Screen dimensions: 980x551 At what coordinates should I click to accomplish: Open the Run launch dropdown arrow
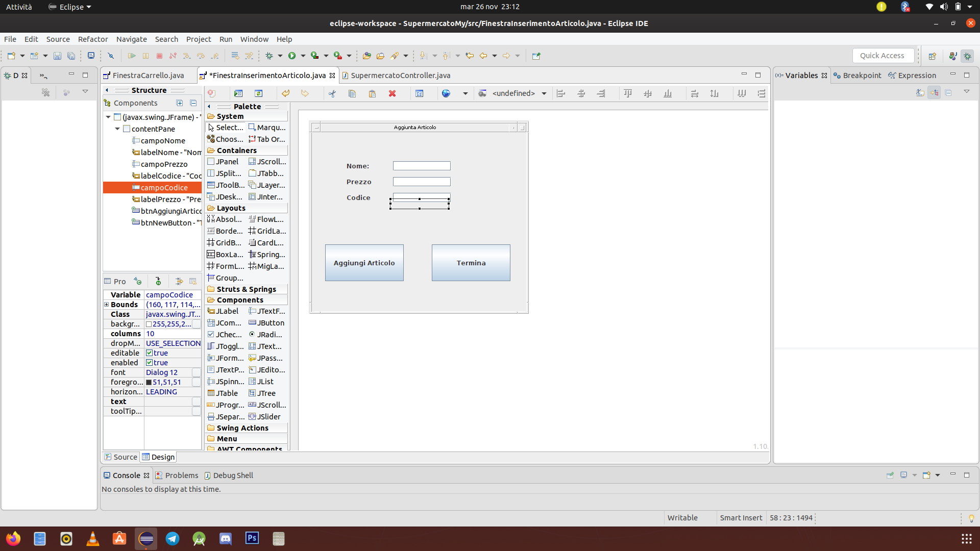click(303, 56)
